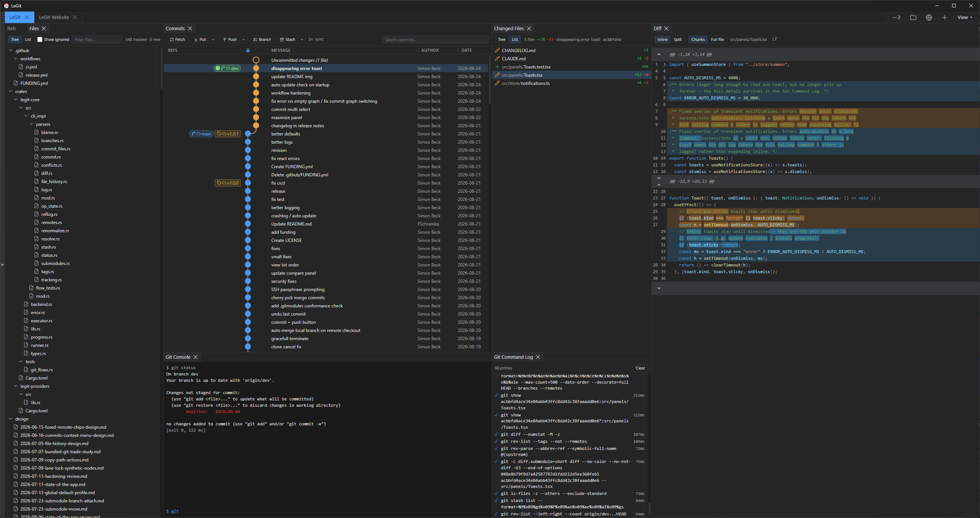This screenshot has height=518, width=980.
Task: Switch Files panel to List view
Action: [x=28, y=39]
